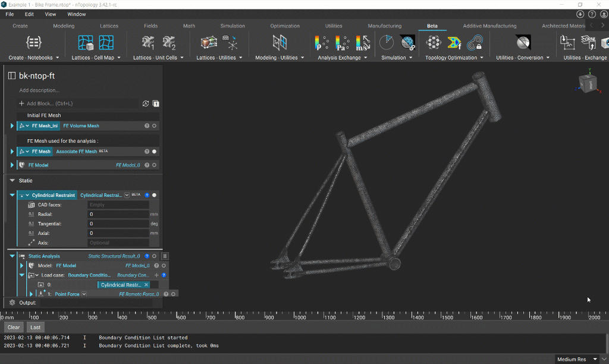This screenshot has width=609, height=364.
Task: Click the Utilities Exchange image import icon
Action: (x=567, y=43)
